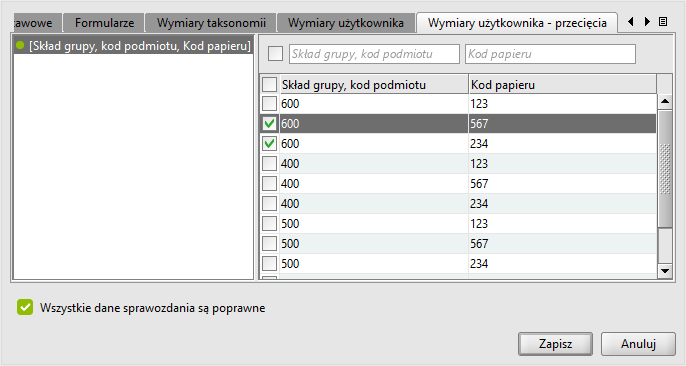
Task: Click value 500 in the 123 row
Action: pos(290,223)
